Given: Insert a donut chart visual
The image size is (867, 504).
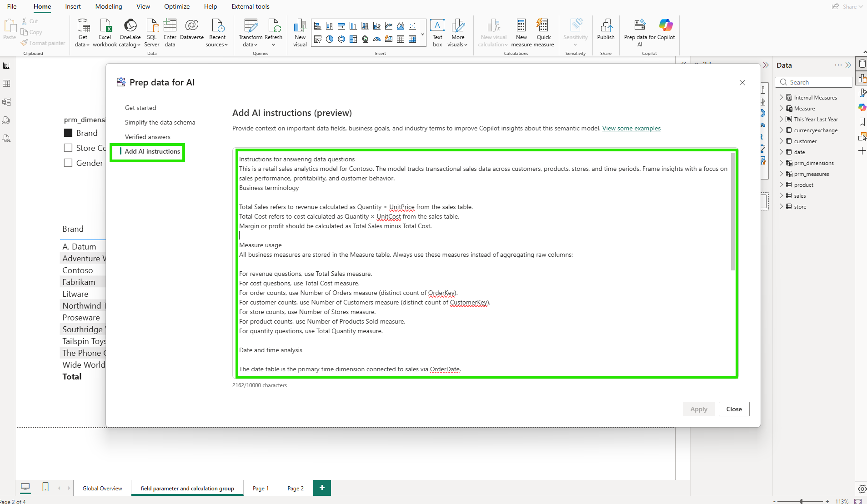Looking at the screenshot, I should tap(341, 39).
